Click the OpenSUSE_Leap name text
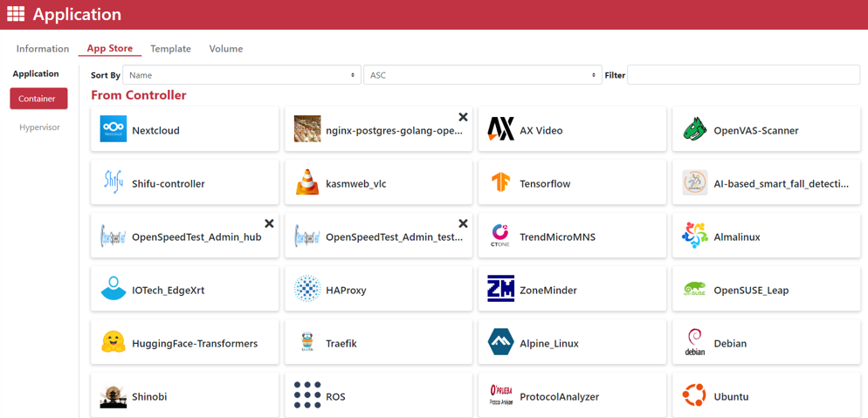The image size is (868, 418). coord(751,291)
